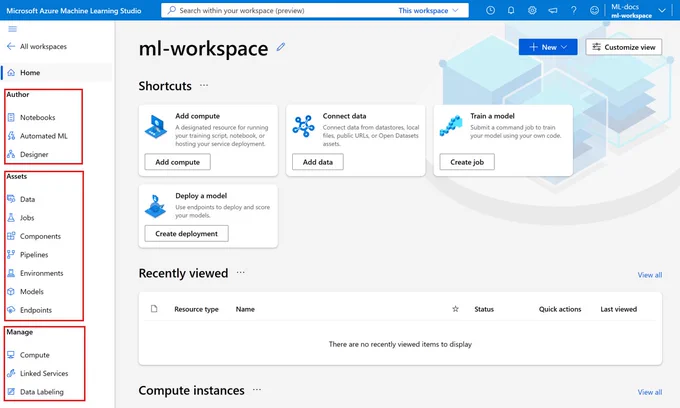Click the Models cube icon

click(x=11, y=291)
